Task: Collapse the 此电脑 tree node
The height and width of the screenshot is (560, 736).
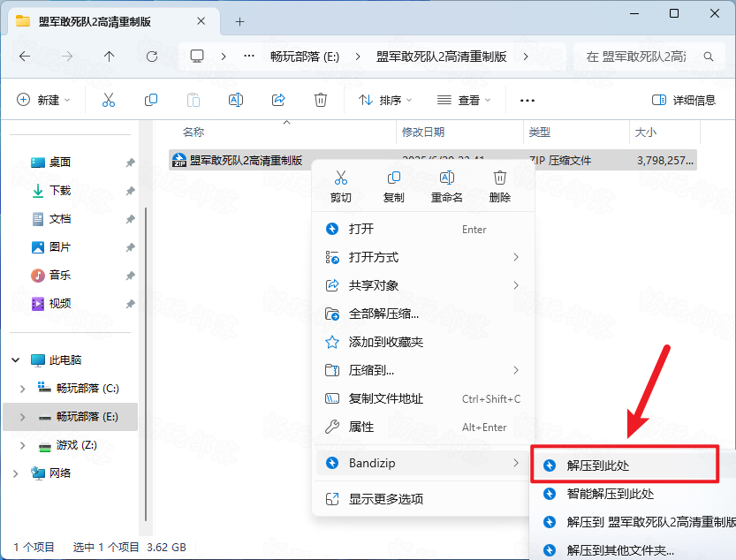Action: pos(16,360)
